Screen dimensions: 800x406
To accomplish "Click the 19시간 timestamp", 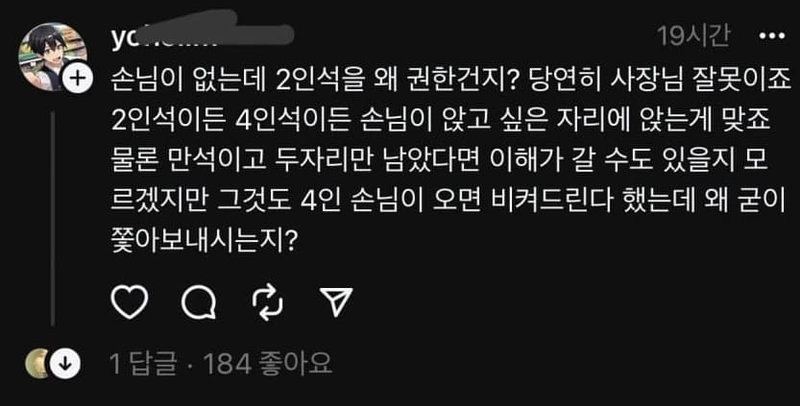I will point(693,36).
